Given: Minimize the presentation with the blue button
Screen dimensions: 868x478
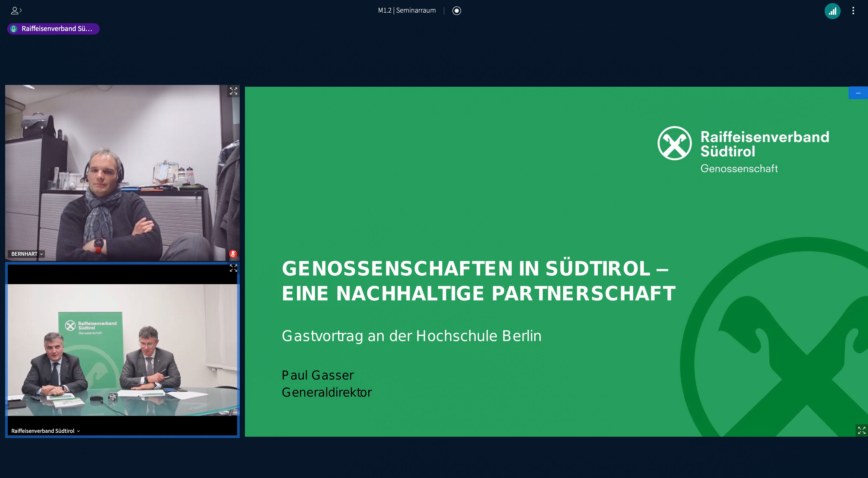Looking at the screenshot, I should [858, 93].
